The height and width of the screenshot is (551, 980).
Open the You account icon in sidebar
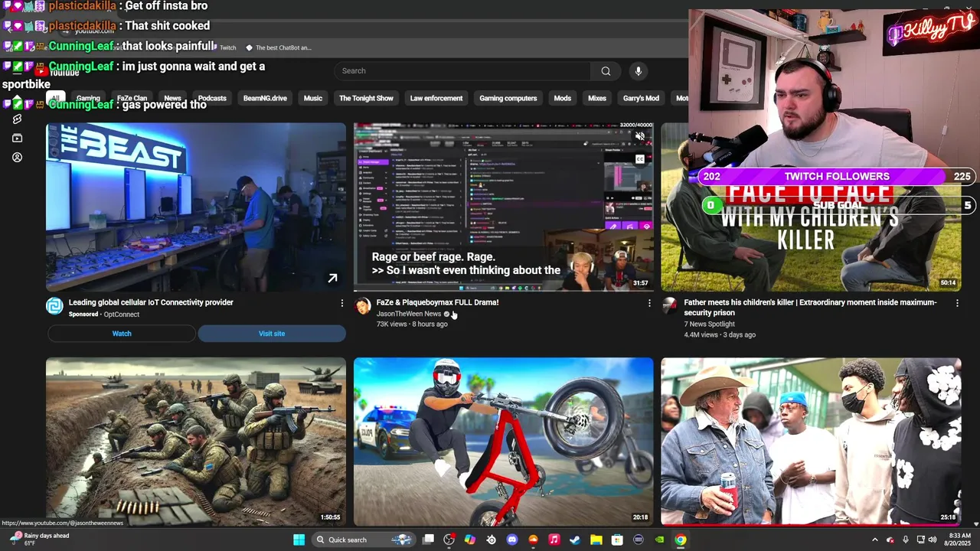point(17,158)
